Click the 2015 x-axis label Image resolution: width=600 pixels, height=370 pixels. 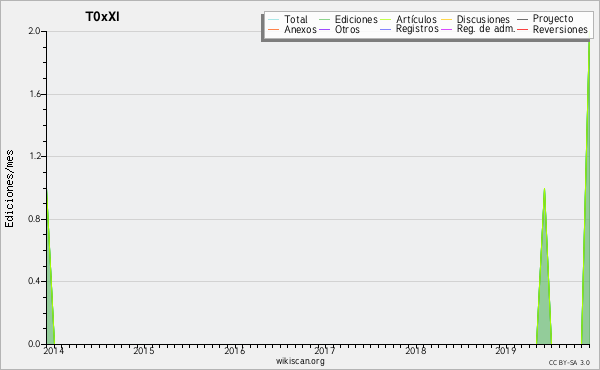[x=144, y=350]
